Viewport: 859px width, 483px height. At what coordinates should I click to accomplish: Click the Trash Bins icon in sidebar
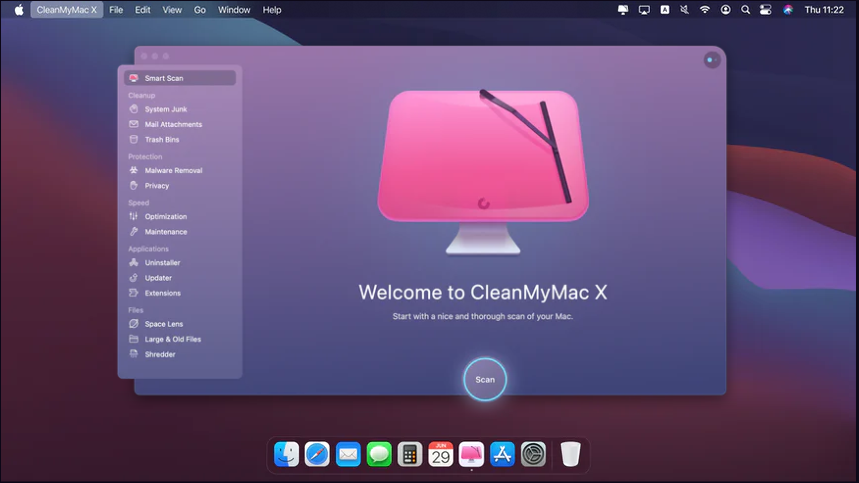(134, 140)
